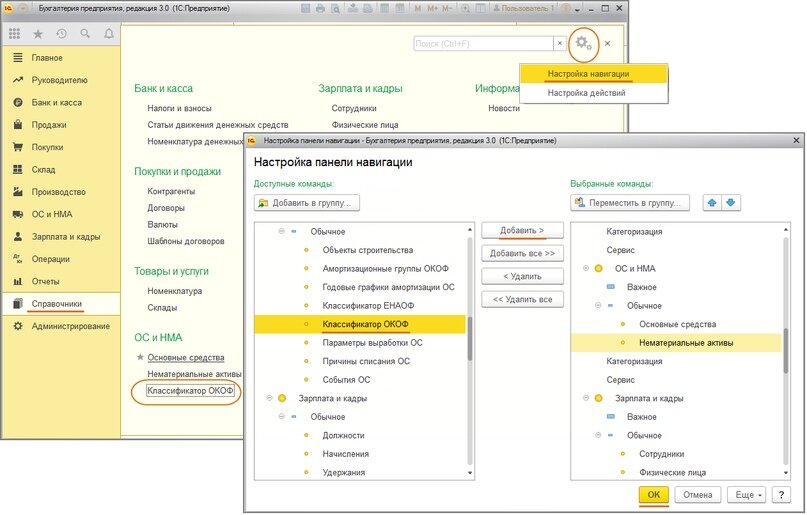Click the Операции sidebar icon
This screenshot has width=807, height=515.
tap(17, 259)
